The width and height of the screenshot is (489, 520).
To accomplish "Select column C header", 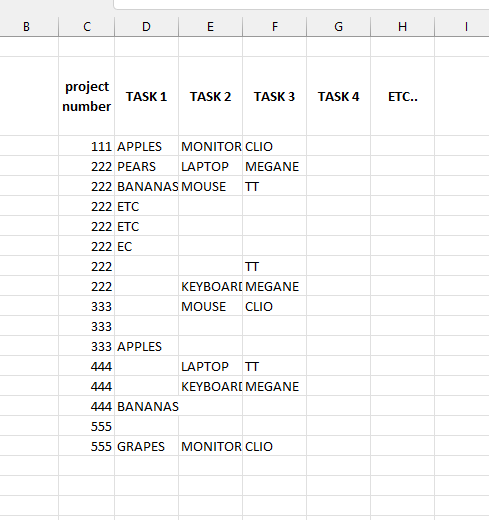I will pyautogui.click(x=87, y=27).
